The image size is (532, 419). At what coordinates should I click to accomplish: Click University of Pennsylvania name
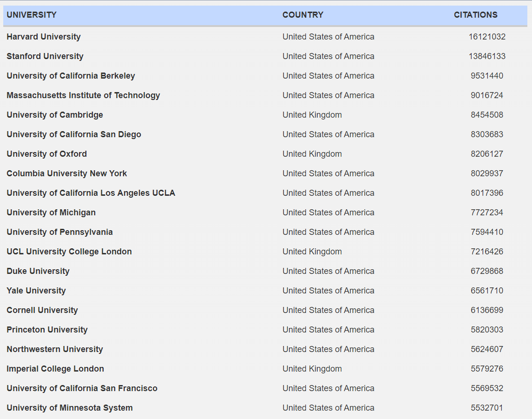click(59, 232)
